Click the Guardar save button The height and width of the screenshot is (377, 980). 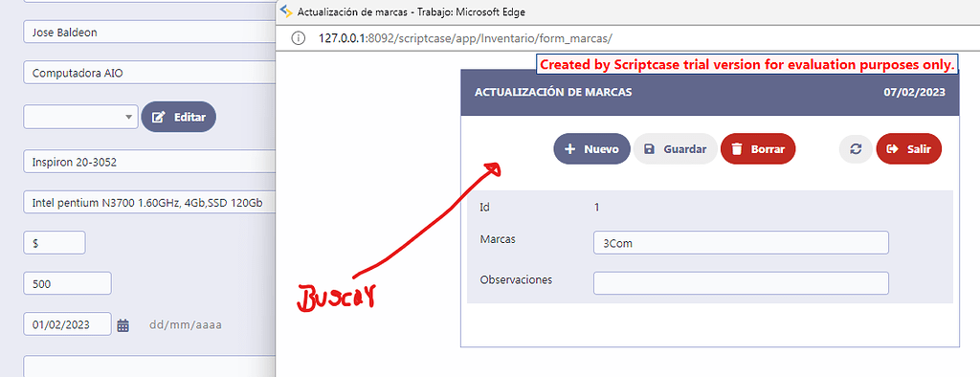coord(675,149)
